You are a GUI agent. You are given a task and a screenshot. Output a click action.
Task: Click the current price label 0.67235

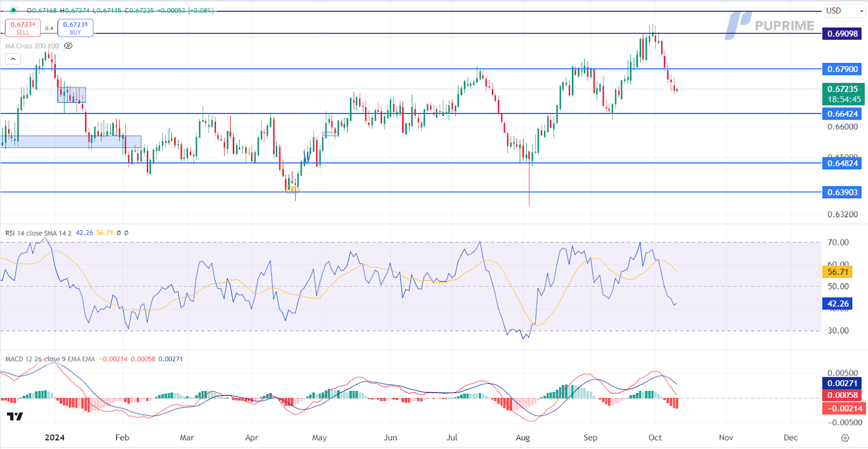click(842, 89)
